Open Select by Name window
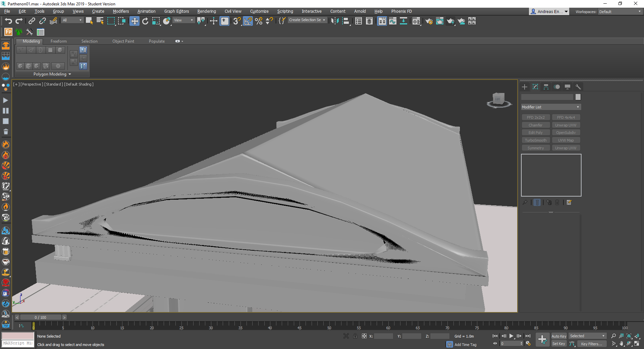The width and height of the screenshot is (644, 349). point(100,21)
